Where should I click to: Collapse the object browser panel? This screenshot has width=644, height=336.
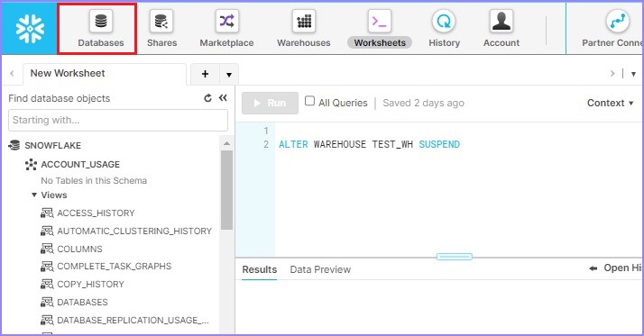tap(223, 97)
